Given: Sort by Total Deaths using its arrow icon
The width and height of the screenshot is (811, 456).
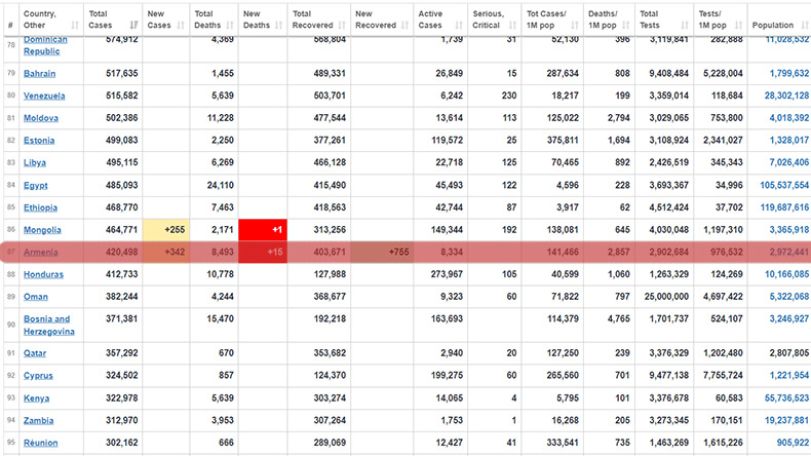Looking at the screenshot, I should [230, 25].
